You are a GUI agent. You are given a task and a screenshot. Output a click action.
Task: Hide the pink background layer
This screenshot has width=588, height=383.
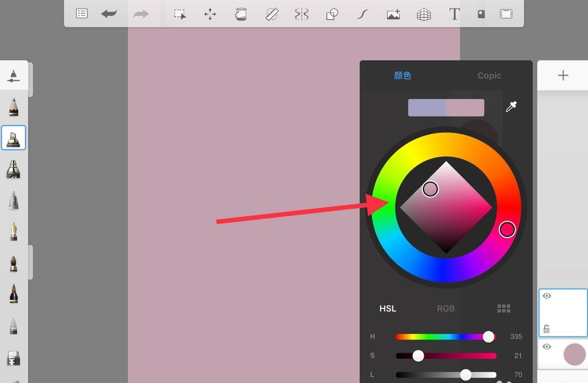click(x=547, y=346)
